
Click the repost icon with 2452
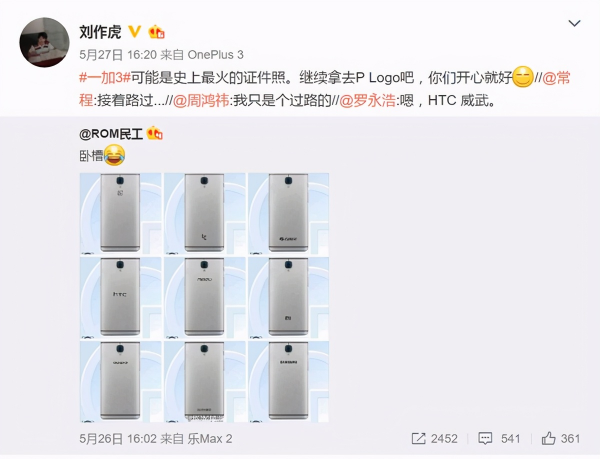418,438
